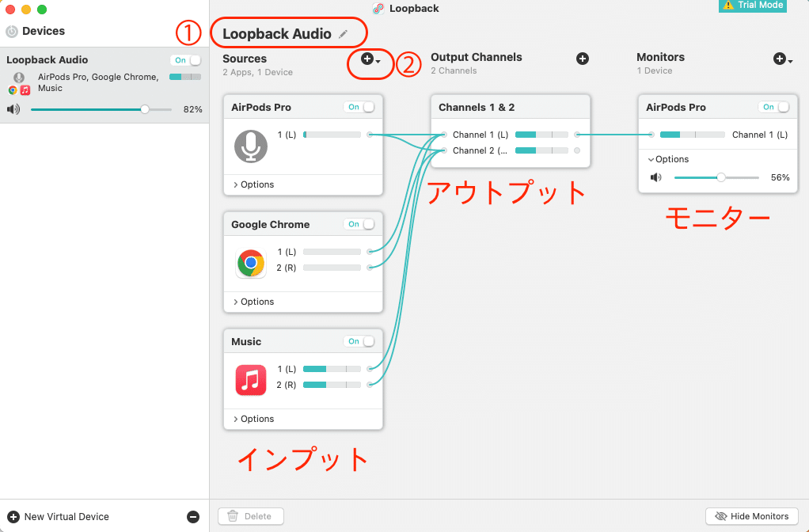Toggle the Music source On switch
This screenshot has width=809, height=532.
click(x=359, y=341)
